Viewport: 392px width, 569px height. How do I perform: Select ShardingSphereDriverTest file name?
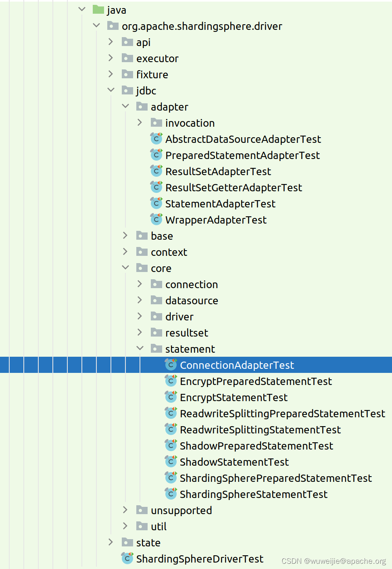tap(200, 559)
